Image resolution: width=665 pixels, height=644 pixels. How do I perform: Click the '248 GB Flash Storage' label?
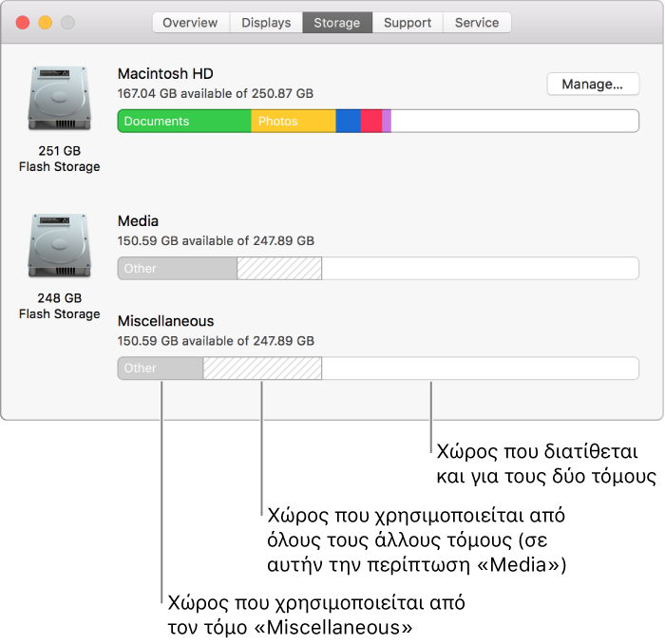59,306
